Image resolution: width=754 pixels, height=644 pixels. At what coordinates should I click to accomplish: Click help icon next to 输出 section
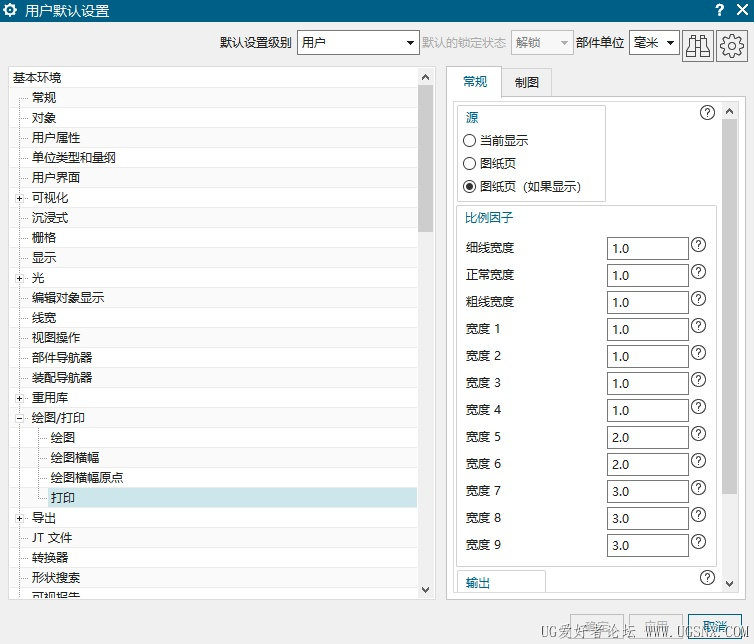coord(708,578)
